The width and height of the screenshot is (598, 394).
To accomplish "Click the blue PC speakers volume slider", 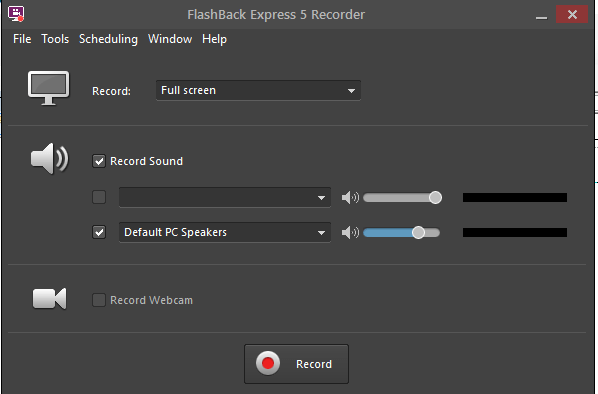I will tap(401, 232).
